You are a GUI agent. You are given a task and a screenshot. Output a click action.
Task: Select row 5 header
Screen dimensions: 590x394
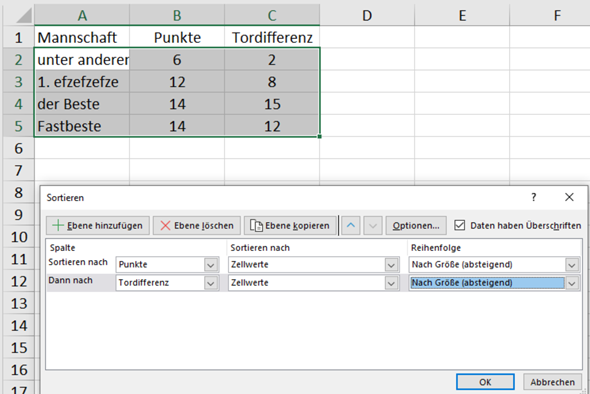click(x=18, y=126)
